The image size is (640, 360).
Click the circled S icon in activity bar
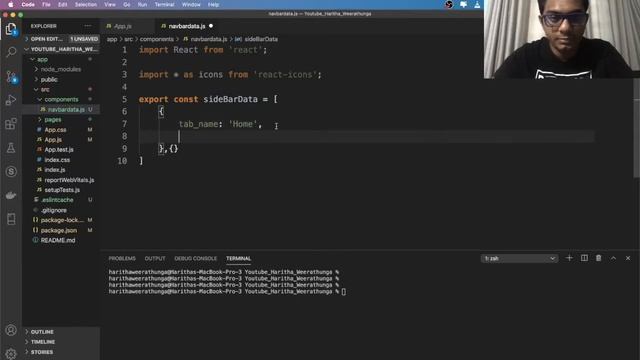tap(11, 171)
